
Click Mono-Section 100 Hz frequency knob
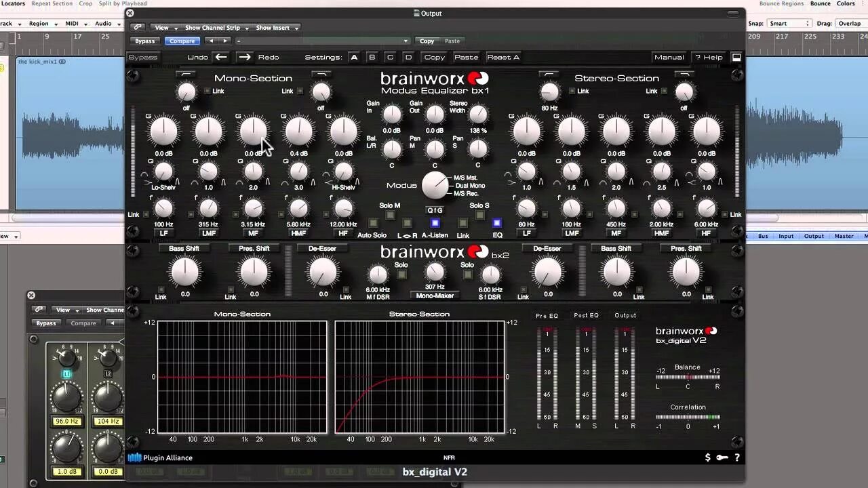pyautogui.click(x=163, y=208)
